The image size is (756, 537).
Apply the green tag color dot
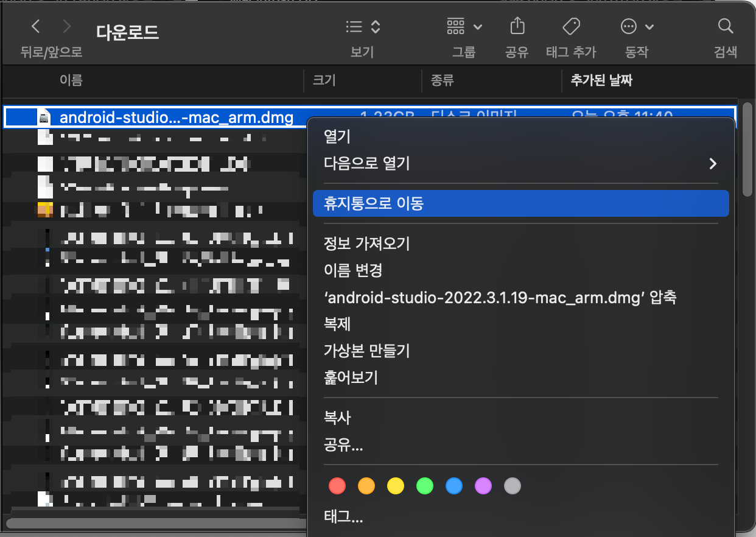tap(425, 486)
